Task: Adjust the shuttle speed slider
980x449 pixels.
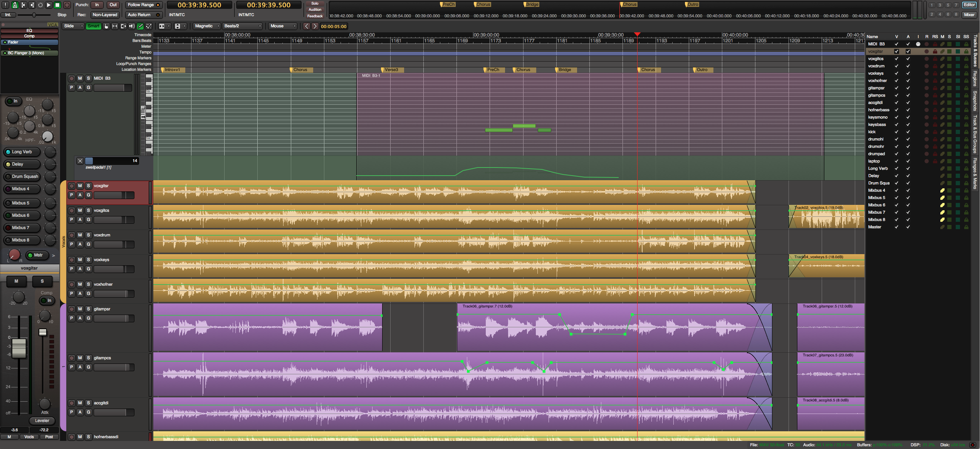Action: [34, 15]
